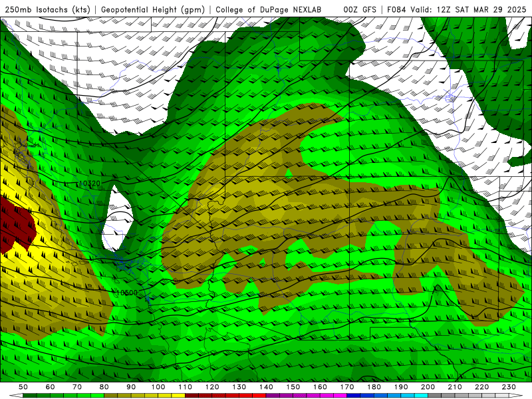Viewport: 532px width, 399px height.
Task: Click the 80 value on the color scale
Action: 104,387
